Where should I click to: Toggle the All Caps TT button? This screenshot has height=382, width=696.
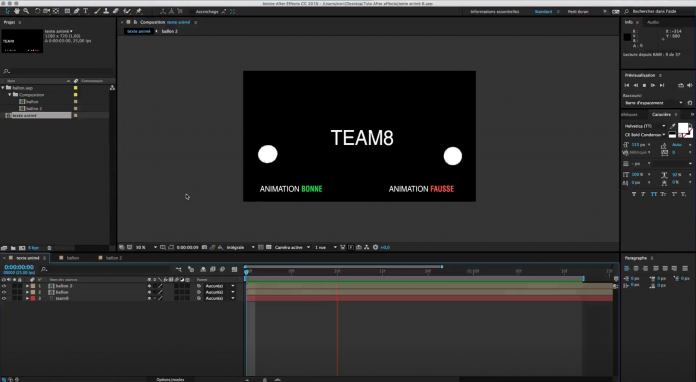[x=653, y=194]
